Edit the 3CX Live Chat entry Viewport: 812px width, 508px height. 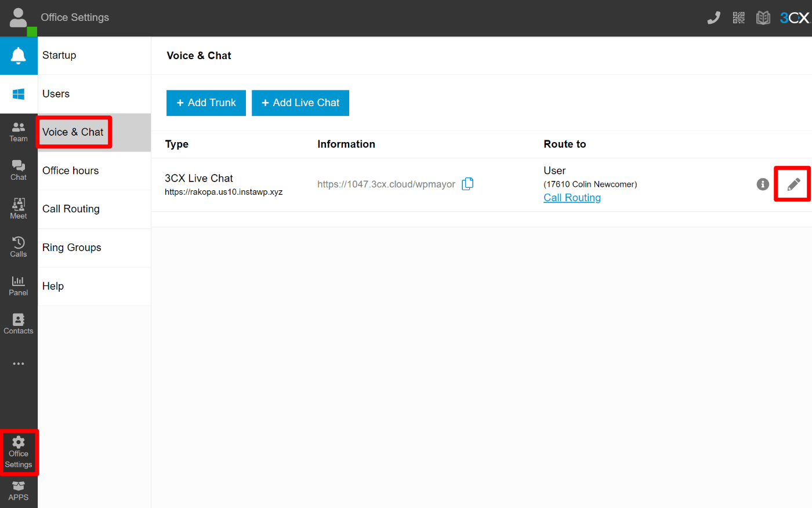click(x=793, y=184)
